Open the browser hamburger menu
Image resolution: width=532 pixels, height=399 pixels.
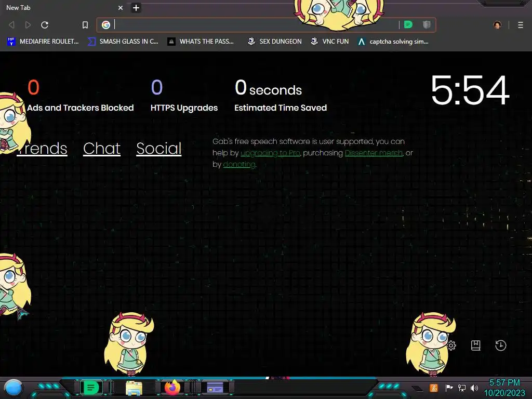521,25
